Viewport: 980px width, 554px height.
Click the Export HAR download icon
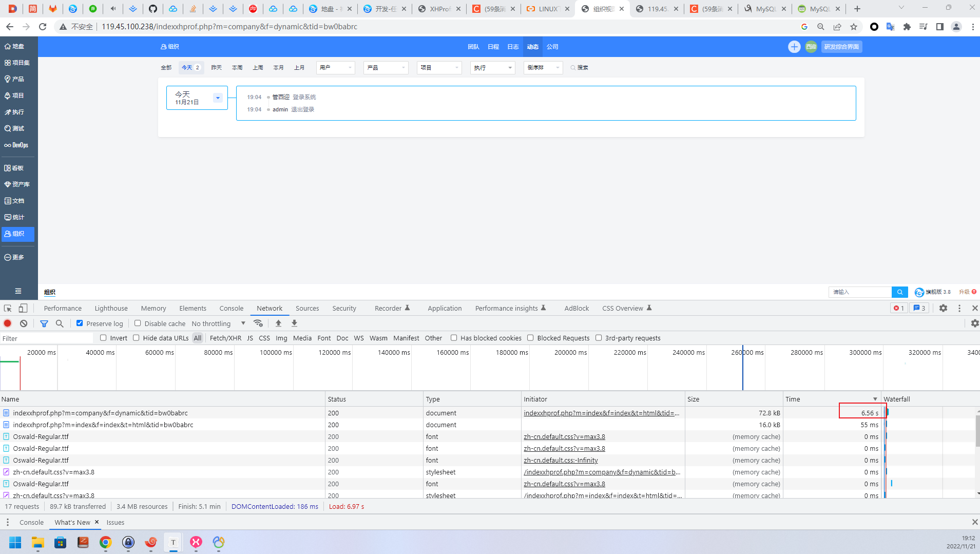pyautogui.click(x=294, y=323)
